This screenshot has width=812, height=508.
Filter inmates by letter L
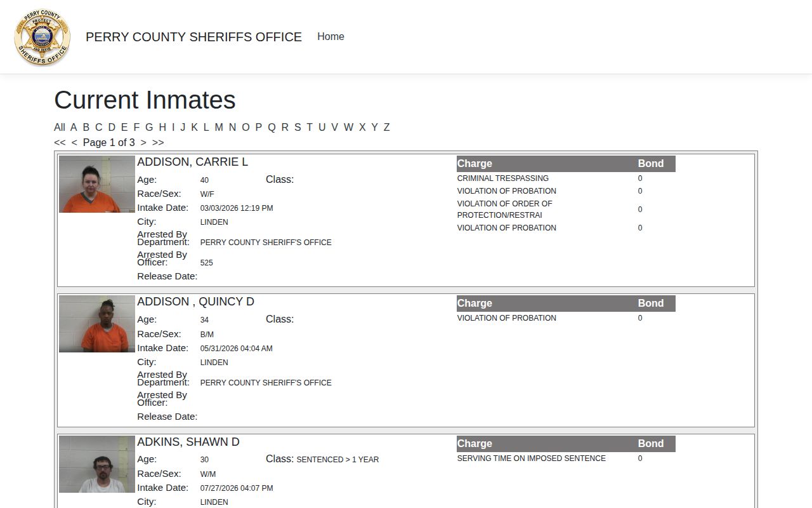[x=206, y=127]
